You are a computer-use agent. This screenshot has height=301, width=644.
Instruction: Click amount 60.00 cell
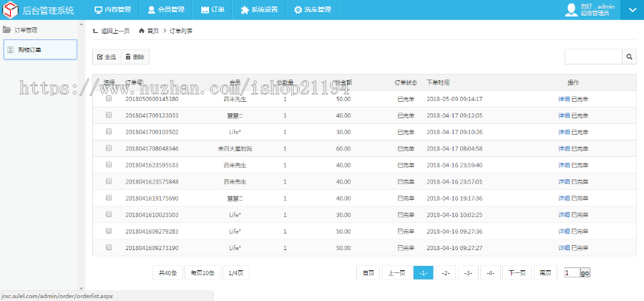coord(343,148)
